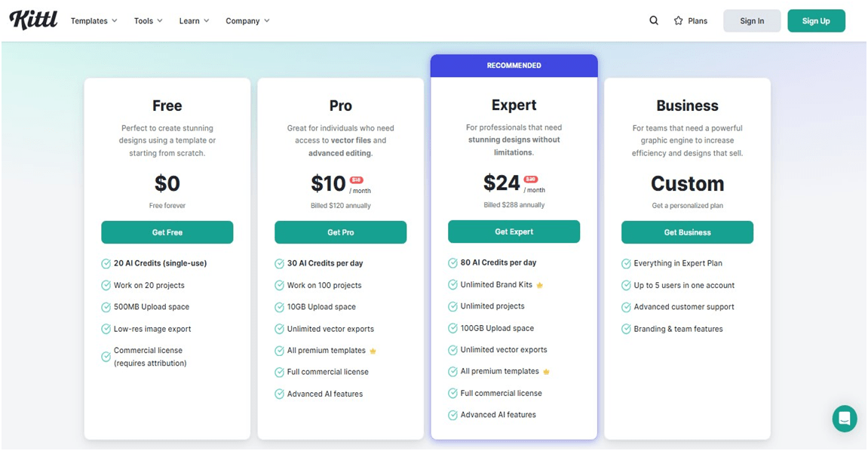868x451 pixels.
Task: Expand the Templates dropdown menu
Action: [94, 21]
